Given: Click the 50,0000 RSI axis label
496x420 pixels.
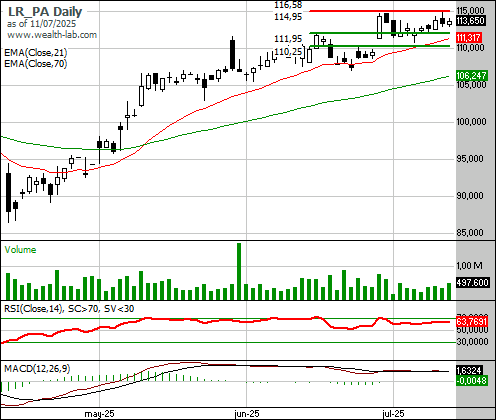Looking at the screenshot, I should click(473, 330).
